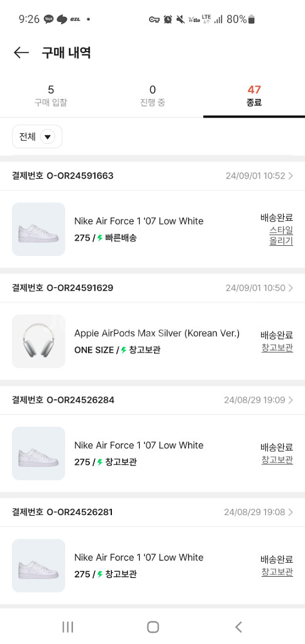The height and width of the screenshot is (644, 305).
Task: Tap the KakaoTalk notification icon in status bar
Action: (x=49, y=19)
